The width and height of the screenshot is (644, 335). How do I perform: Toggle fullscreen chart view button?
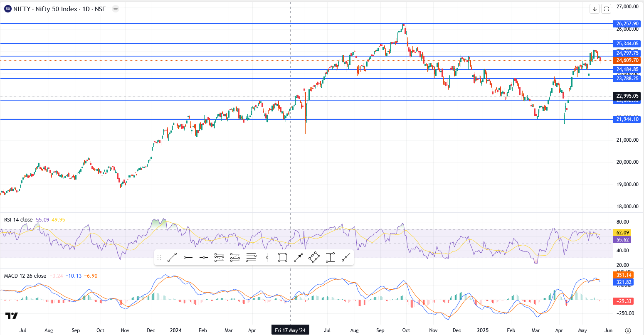click(606, 9)
